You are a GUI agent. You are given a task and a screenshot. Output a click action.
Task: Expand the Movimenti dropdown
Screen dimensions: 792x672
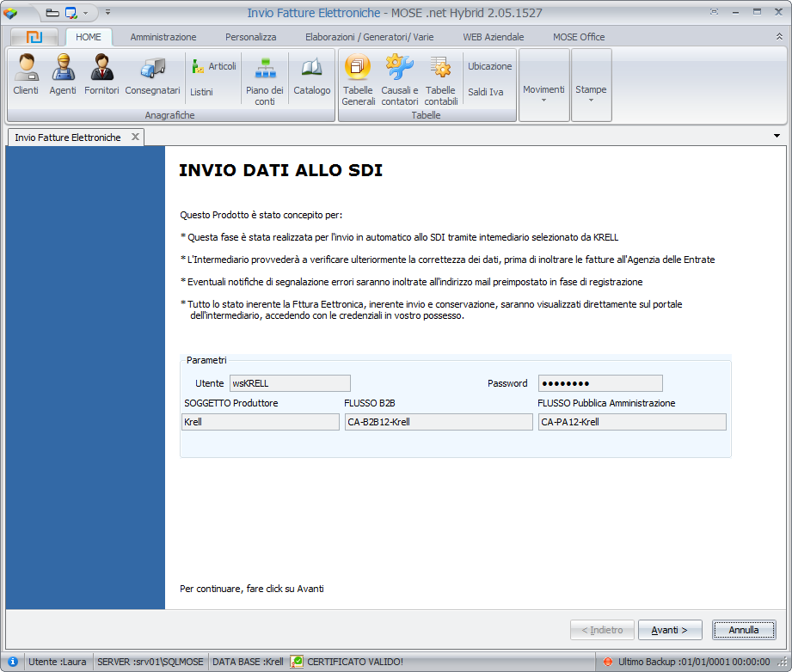click(544, 85)
